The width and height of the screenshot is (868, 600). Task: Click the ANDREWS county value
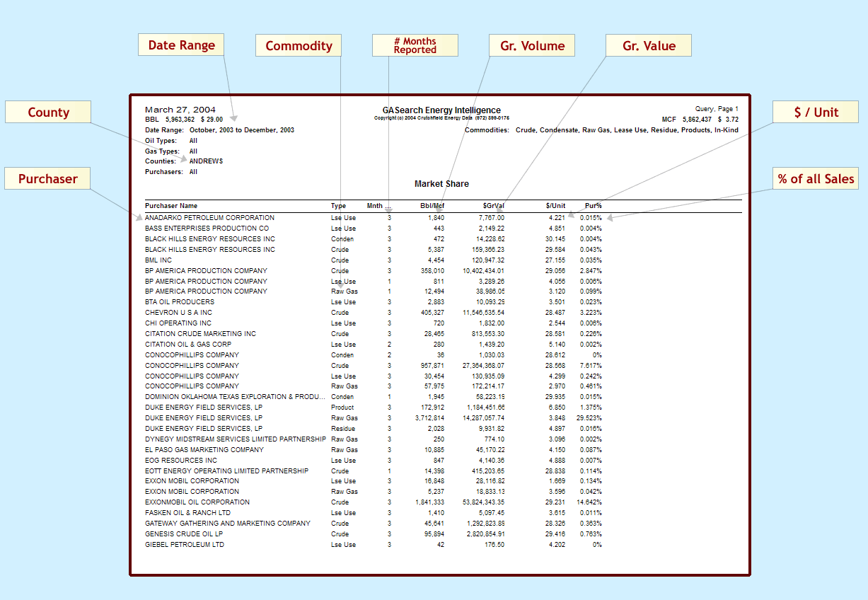(206, 161)
